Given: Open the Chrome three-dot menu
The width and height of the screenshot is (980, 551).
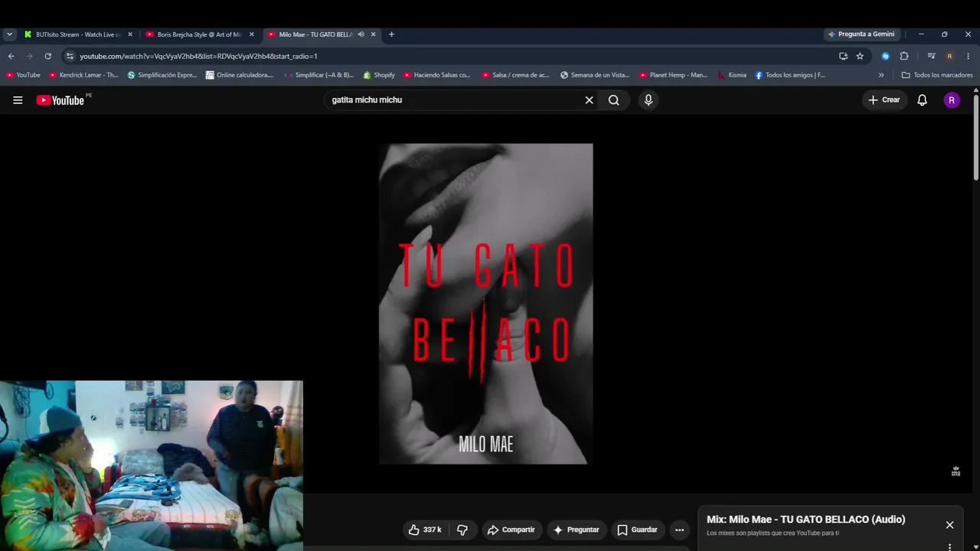Looking at the screenshot, I should [969, 56].
